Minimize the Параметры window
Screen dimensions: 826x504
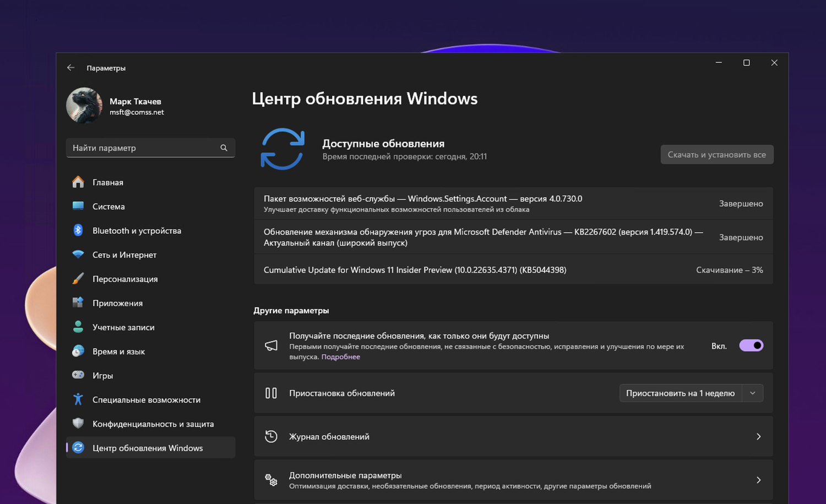coord(719,63)
